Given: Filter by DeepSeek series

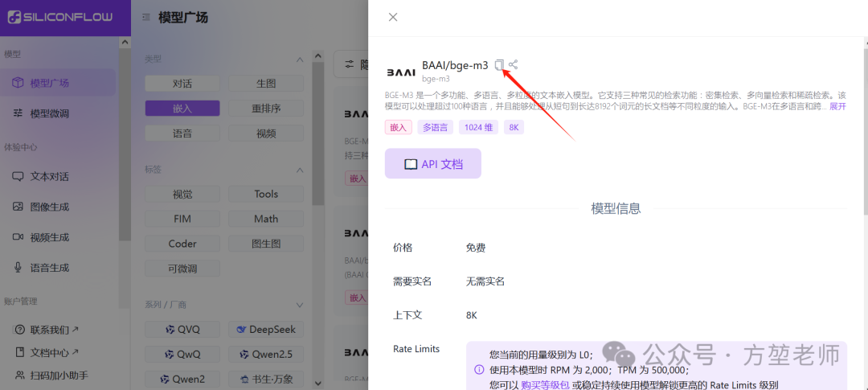Looking at the screenshot, I should pyautogui.click(x=266, y=330).
